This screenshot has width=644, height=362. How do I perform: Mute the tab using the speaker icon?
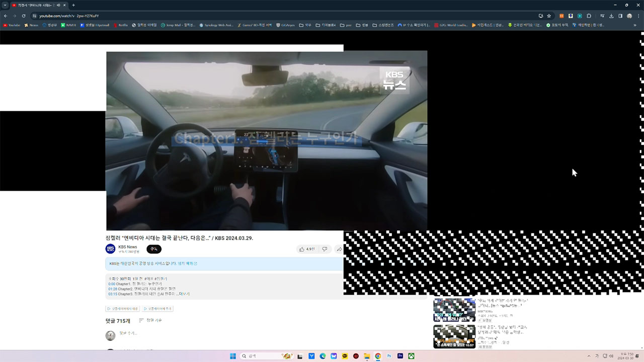click(x=58, y=5)
